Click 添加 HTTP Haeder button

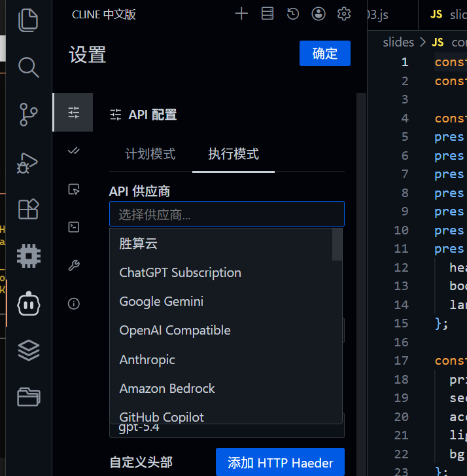click(280, 462)
